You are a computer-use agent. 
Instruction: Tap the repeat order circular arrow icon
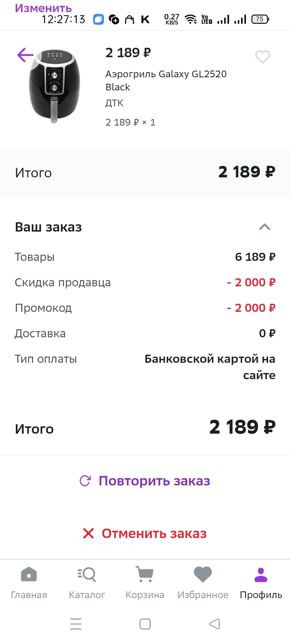[85, 481]
